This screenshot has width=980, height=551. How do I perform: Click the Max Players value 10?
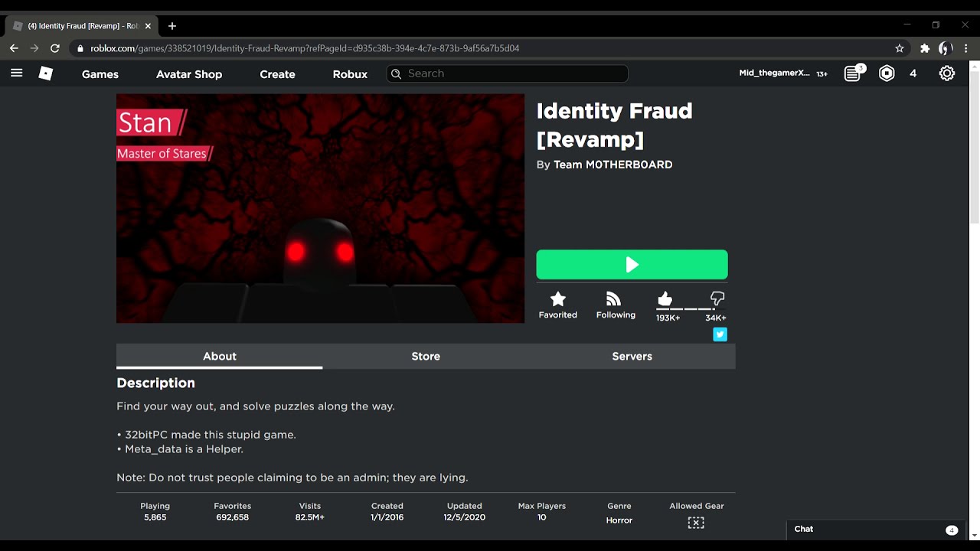pyautogui.click(x=541, y=517)
